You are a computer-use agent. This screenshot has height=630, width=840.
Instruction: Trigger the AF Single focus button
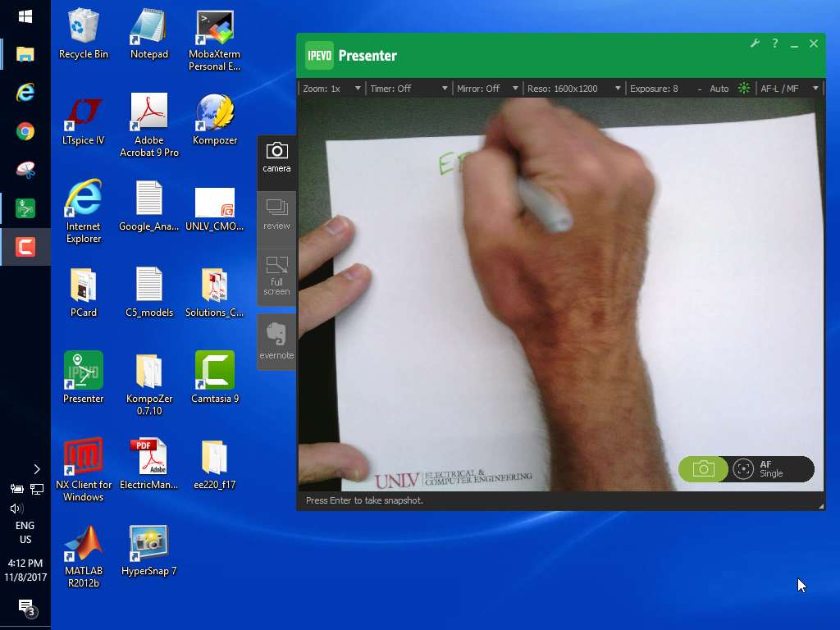coord(771,469)
